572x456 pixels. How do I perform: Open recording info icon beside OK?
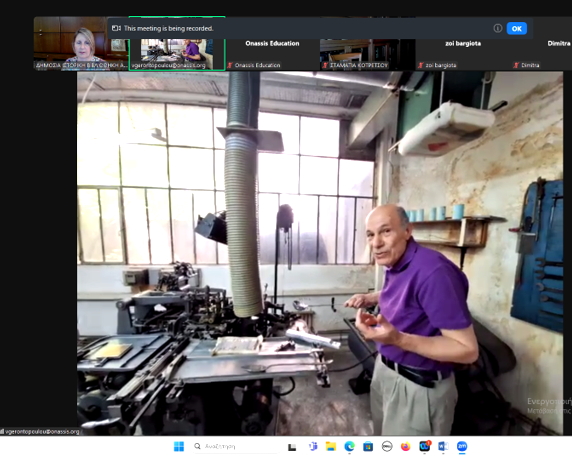click(x=498, y=28)
